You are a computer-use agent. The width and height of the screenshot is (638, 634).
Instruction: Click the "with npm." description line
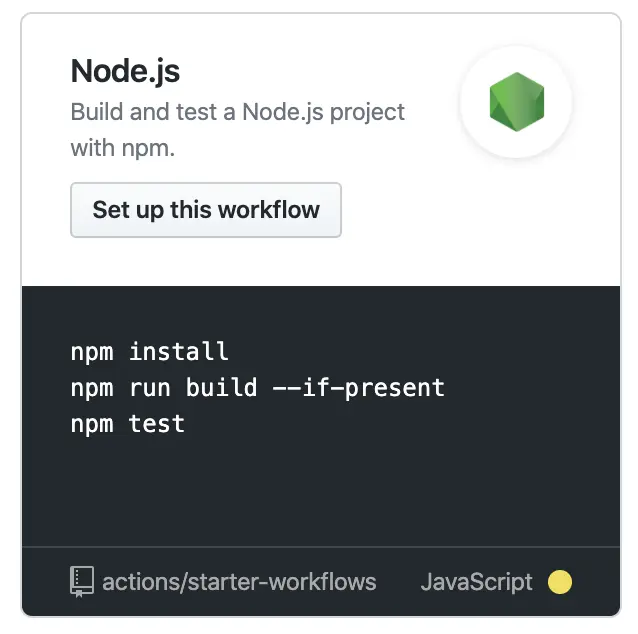click(x=122, y=148)
